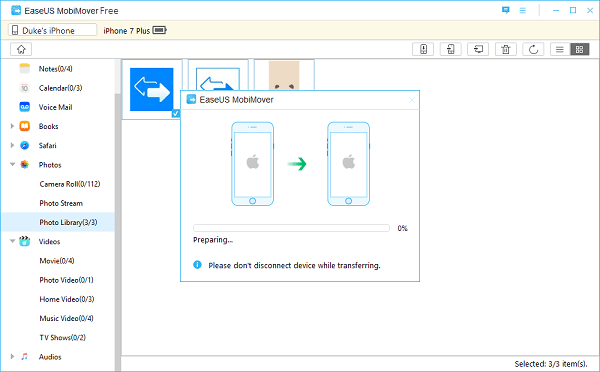Image resolution: width=600 pixels, height=372 pixels.
Task: Click the trash delete toolbar icon
Action: (506, 49)
